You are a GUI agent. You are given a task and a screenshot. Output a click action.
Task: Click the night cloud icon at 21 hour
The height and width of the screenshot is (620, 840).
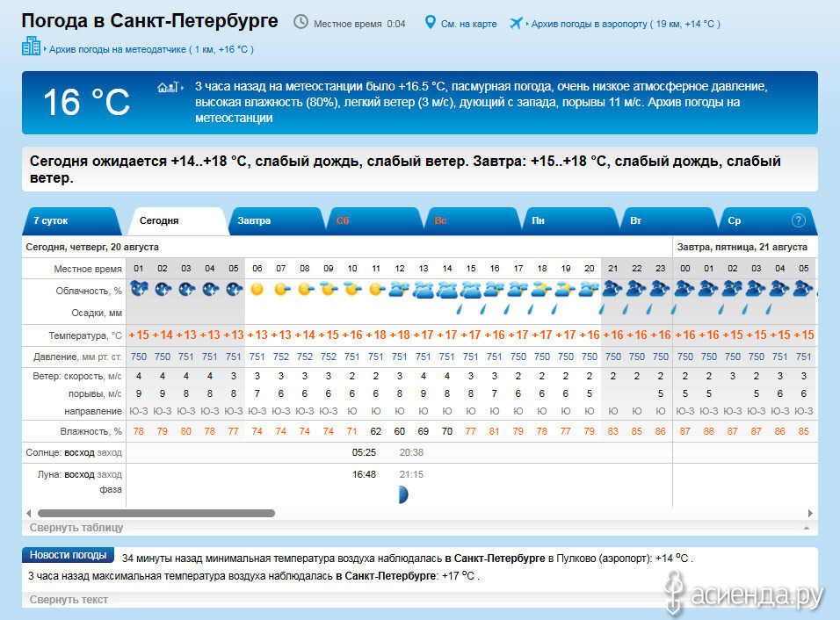coord(612,289)
